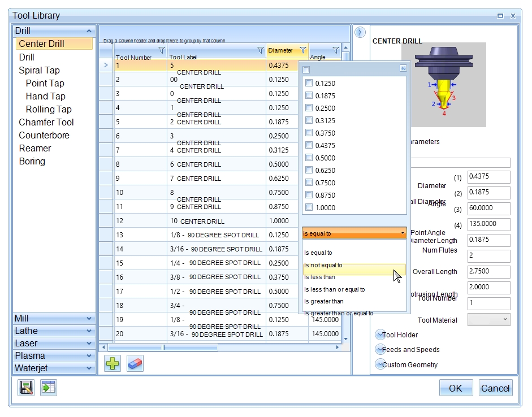
Task: Click the import table icon beside save
Action: coord(49,388)
